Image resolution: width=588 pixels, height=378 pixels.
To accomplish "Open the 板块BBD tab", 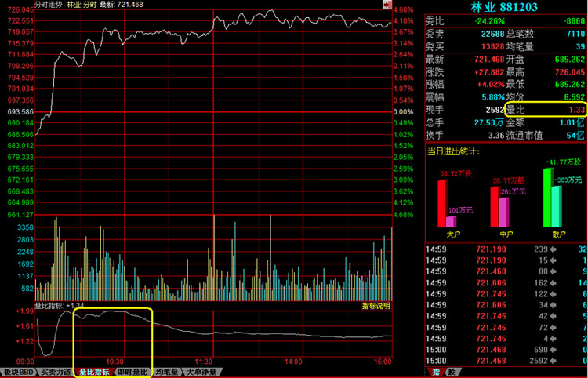I will [x=18, y=372].
